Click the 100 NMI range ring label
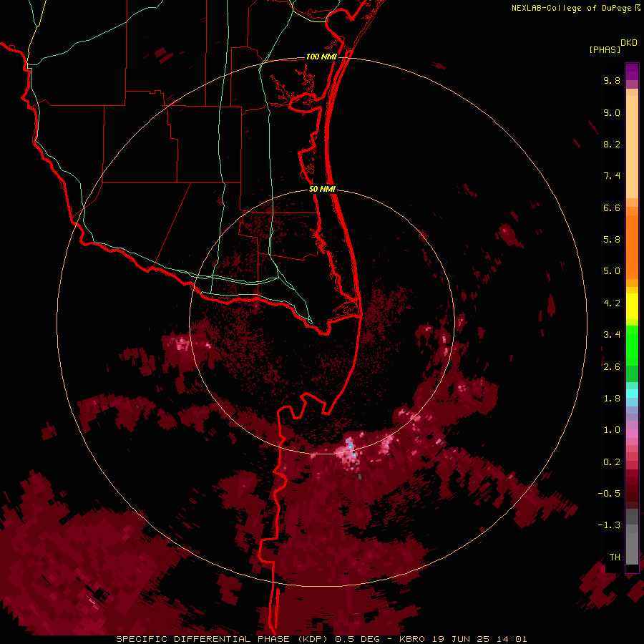Viewport: 644px width, 644px height. tap(321, 57)
